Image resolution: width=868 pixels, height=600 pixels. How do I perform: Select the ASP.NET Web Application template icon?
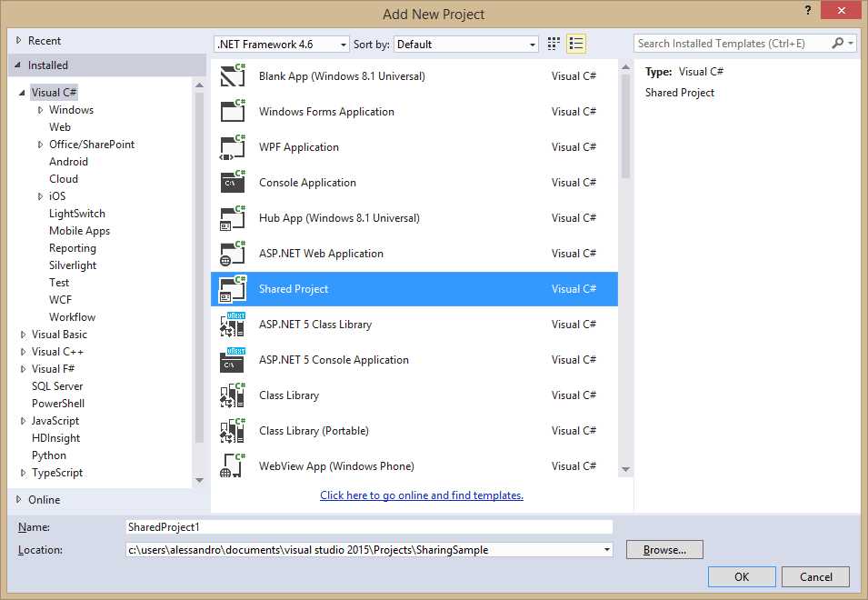tap(232, 253)
